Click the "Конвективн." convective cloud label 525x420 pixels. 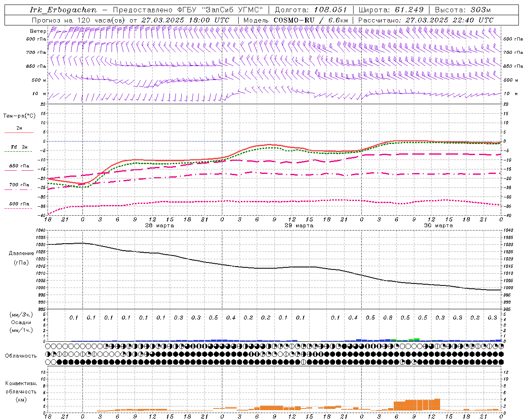tap(21, 383)
